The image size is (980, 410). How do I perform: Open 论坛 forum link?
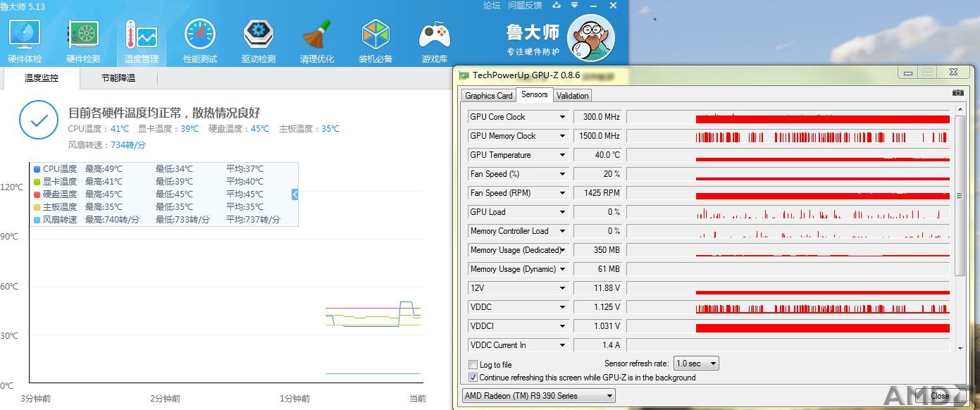492,6
